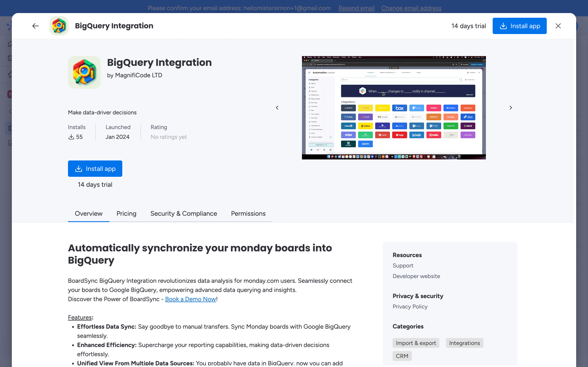Show the next carousel screenshot
Image resolution: width=588 pixels, height=367 pixels.
click(x=510, y=108)
